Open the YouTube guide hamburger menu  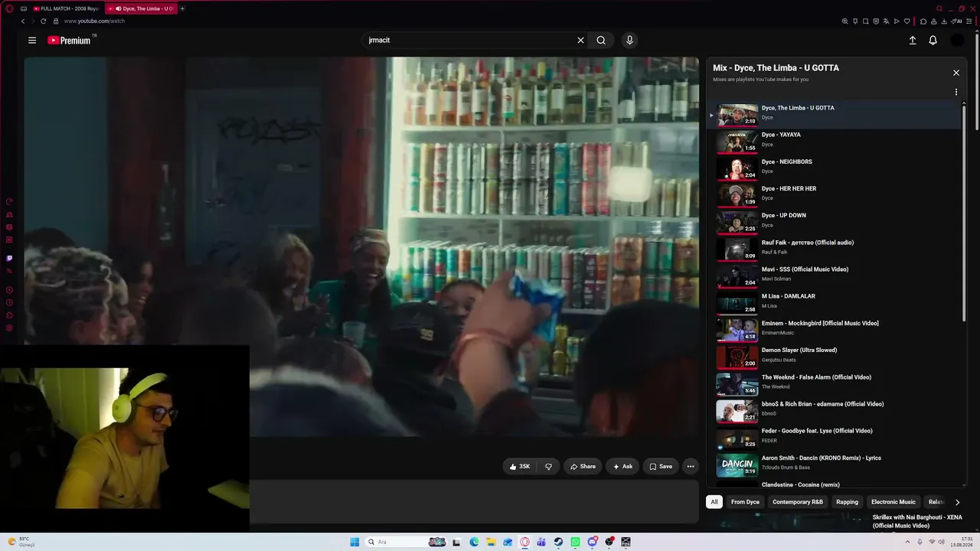click(x=32, y=41)
